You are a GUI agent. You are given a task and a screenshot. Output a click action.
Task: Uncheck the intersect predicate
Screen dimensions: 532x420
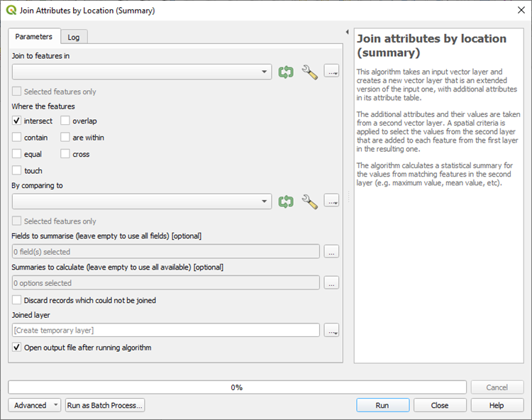tap(17, 121)
